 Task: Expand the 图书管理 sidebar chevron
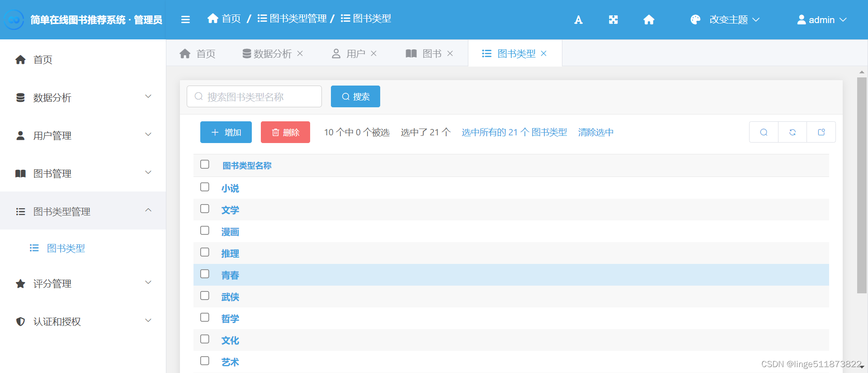pyautogui.click(x=148, y=172)
